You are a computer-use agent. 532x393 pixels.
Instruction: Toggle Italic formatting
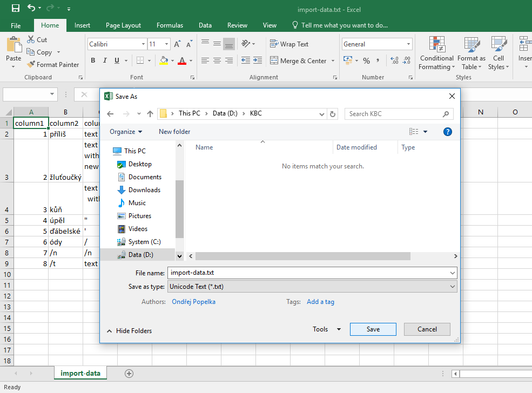pyautogui.click(x=105, y=60)
